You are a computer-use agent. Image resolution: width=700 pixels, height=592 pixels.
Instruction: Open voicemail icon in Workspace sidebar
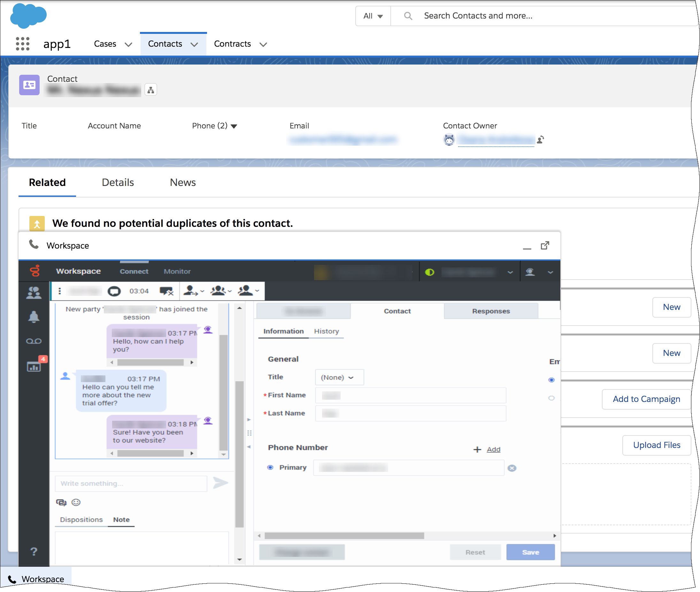pyautogui.click(x=34, y=341)
